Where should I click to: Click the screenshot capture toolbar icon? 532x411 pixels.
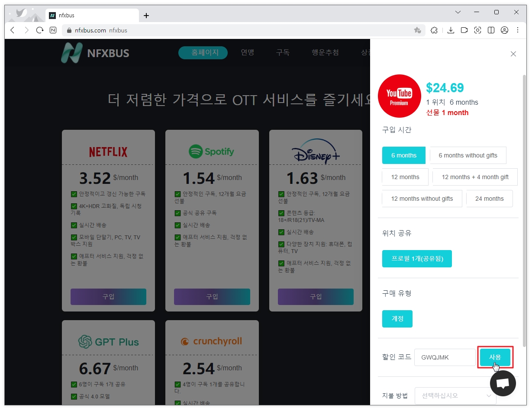(x=477, y=30)
